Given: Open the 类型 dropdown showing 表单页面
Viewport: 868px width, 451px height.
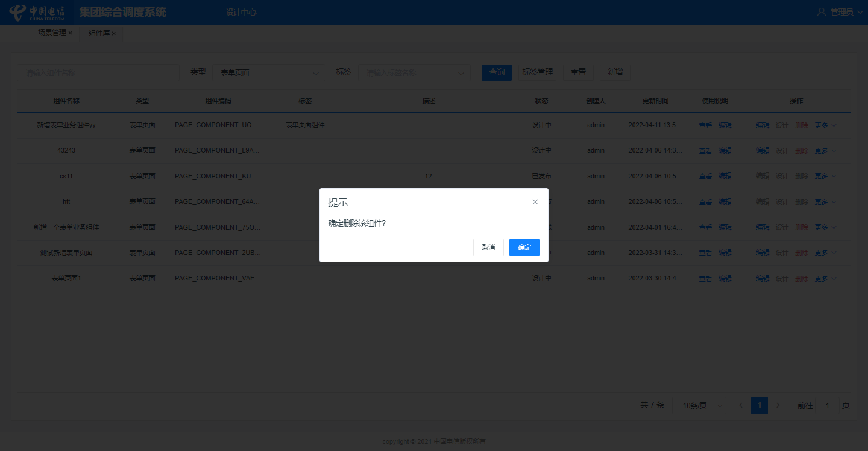Looking at the screenshot, I should pos(269,72).
